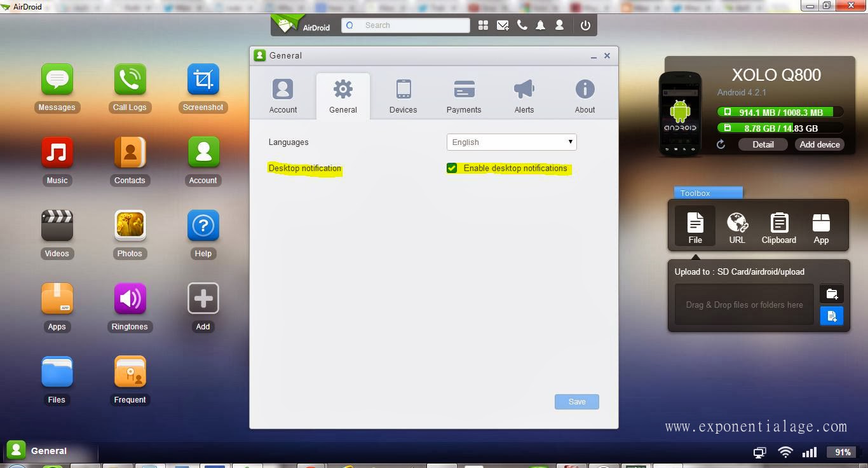Click the signal strength icon
Image resolution: width=868 pixels, height=468 pixels.
click(809, 452)
